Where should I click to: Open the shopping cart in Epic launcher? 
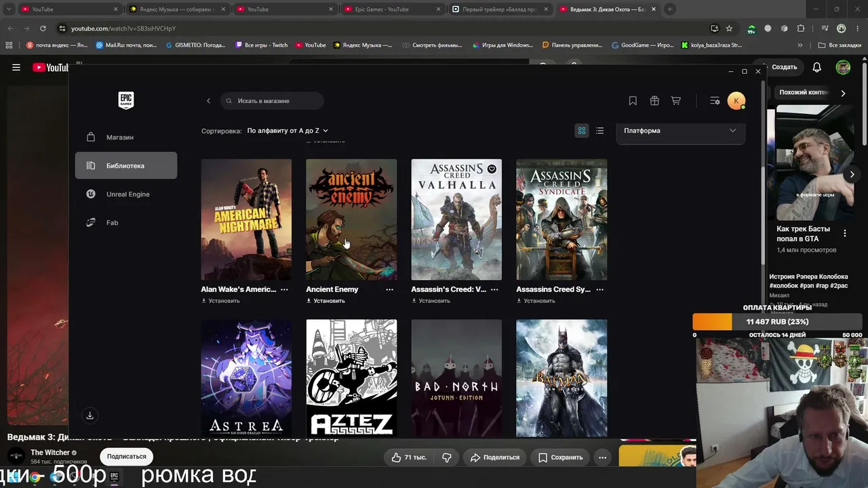676,101
